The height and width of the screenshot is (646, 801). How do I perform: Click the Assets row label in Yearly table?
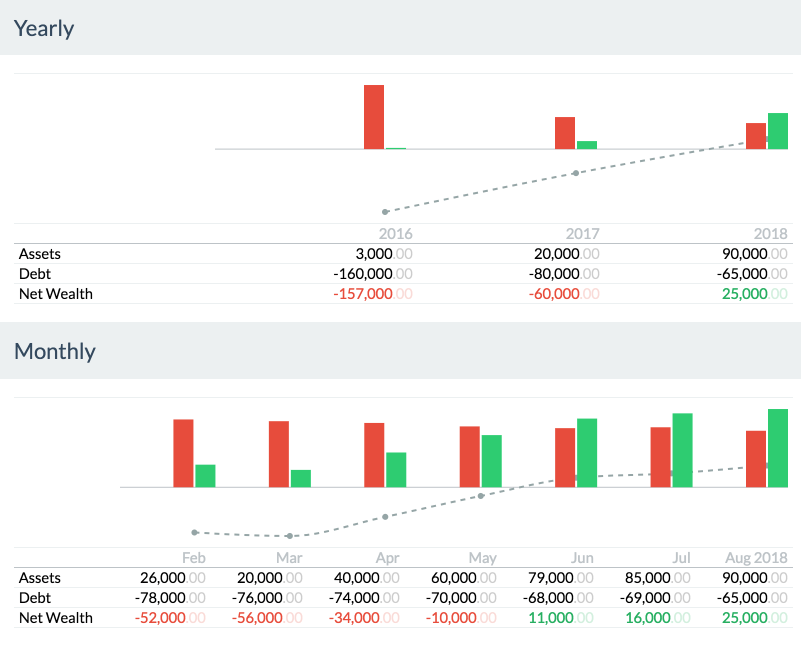coord(38,254)
